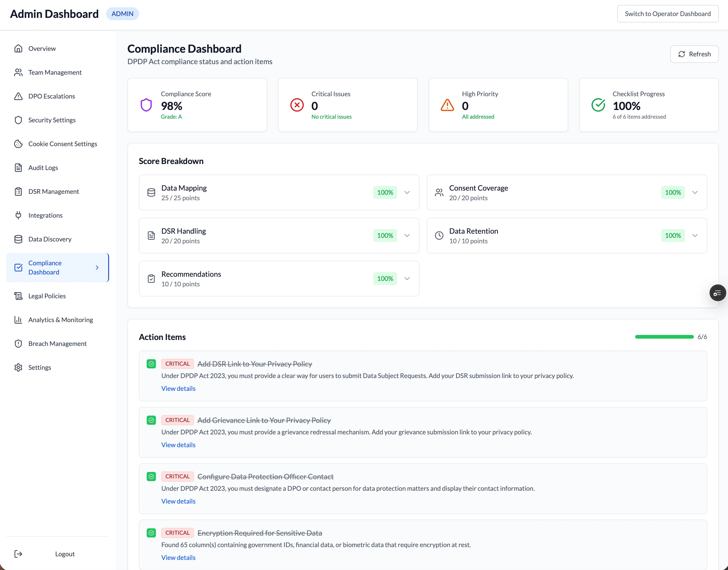Click the Action Items progress bar
Viewport: 728px width, 570px height.
click(x=664, y=337)
